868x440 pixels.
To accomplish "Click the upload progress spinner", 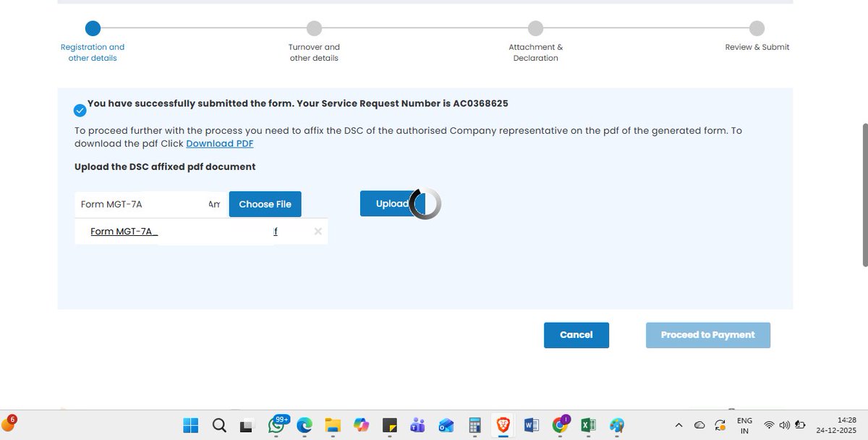I will 426,204.
